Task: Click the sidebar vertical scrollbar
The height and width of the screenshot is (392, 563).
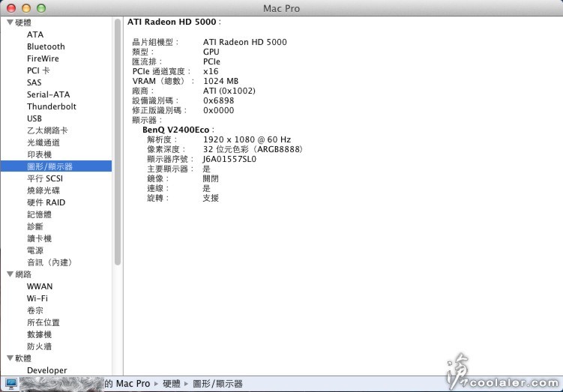Action: (x=118, y=142)
